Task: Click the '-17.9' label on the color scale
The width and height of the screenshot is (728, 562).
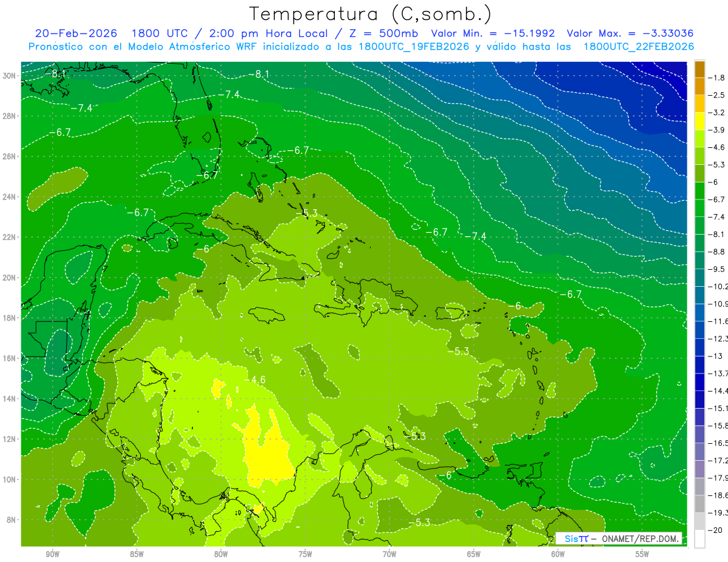Action: [718, 478]
